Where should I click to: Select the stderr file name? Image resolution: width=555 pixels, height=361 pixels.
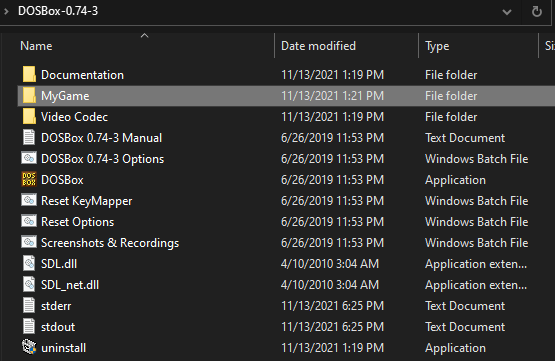click(x=56, y=306)
